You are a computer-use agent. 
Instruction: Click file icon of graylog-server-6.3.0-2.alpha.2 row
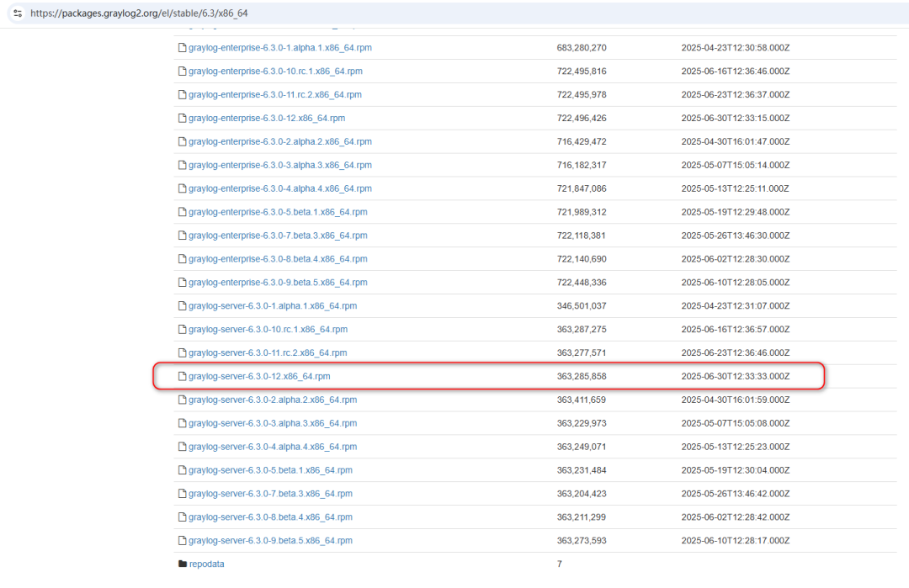182,400
